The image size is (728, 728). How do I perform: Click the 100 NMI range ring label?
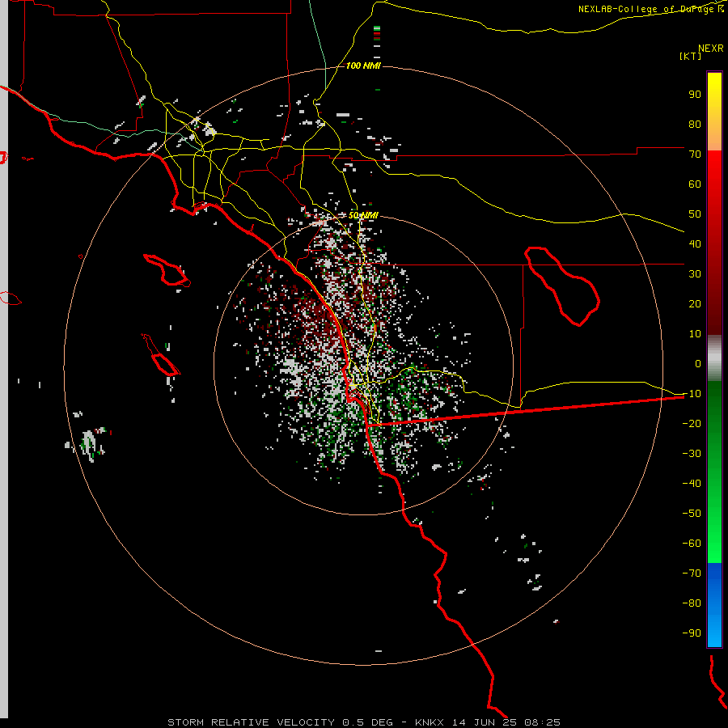pos(363,66)
